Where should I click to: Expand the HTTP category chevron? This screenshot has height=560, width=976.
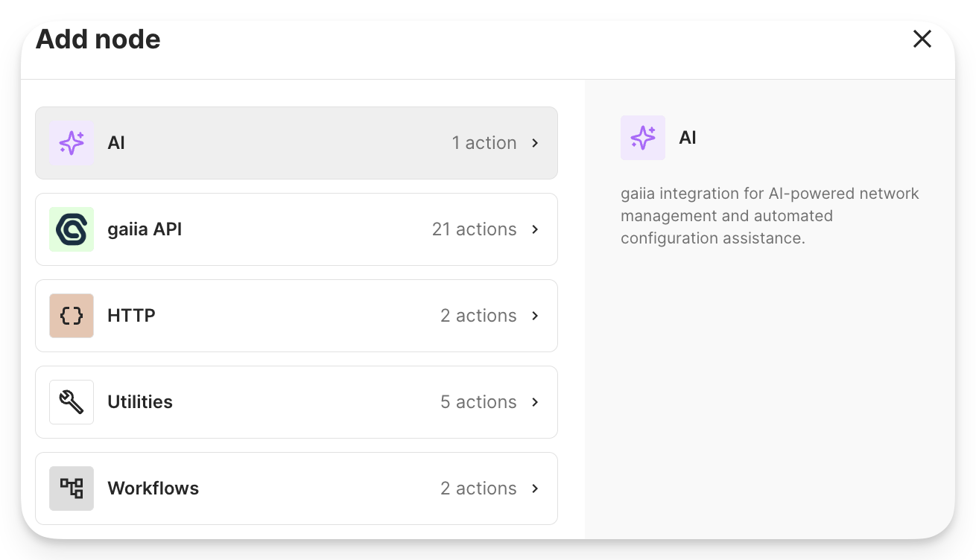[x=534, y=316]
